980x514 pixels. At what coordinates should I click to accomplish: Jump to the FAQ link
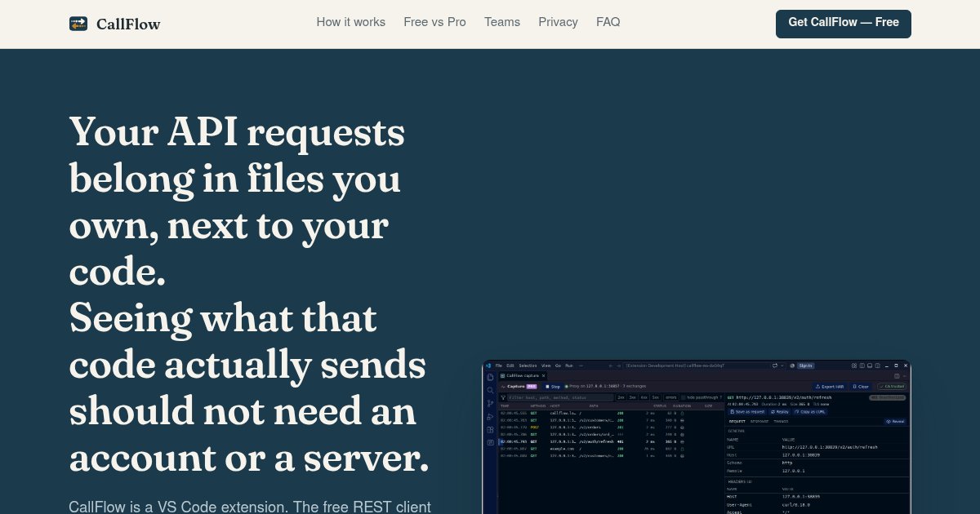tap(608, 22)
